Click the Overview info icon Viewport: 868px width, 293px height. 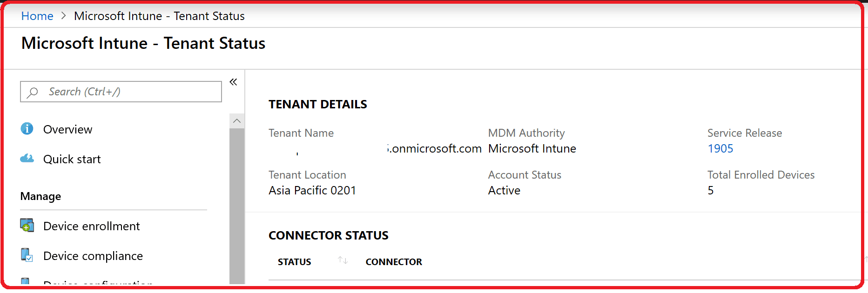click(x=27, y=129)
